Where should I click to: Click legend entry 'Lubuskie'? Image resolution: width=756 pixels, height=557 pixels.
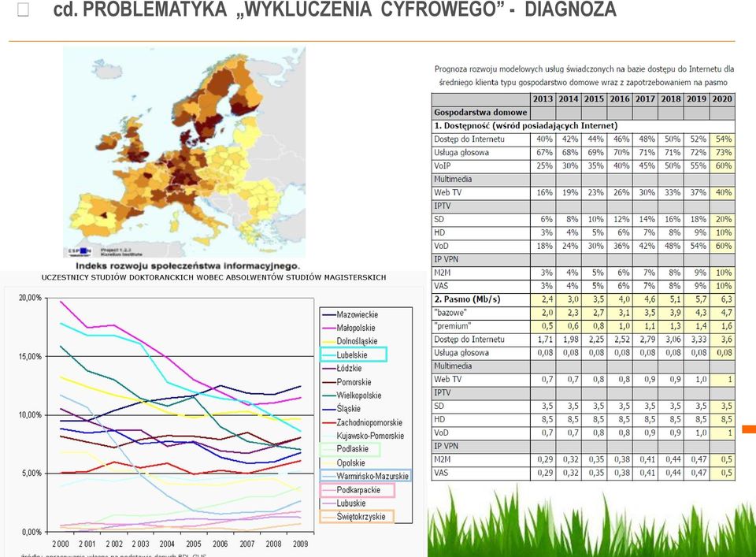pyautogui.click(x=351, y=503)
